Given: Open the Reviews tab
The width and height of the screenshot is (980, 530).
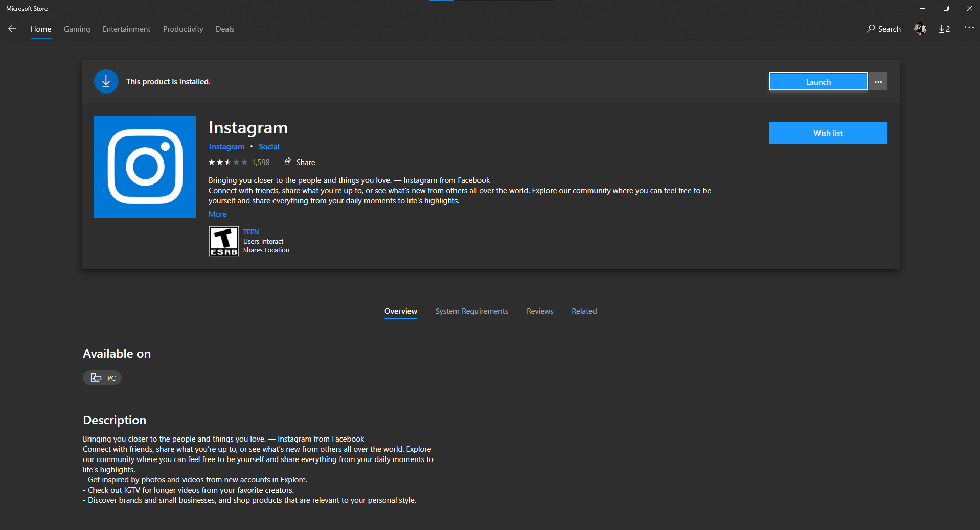Looking at the screenshot, I should click(x=540, y=311).
